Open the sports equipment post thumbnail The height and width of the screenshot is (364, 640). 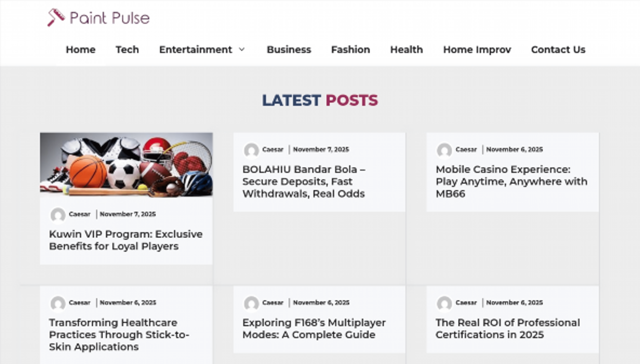(x=126, y=165)
